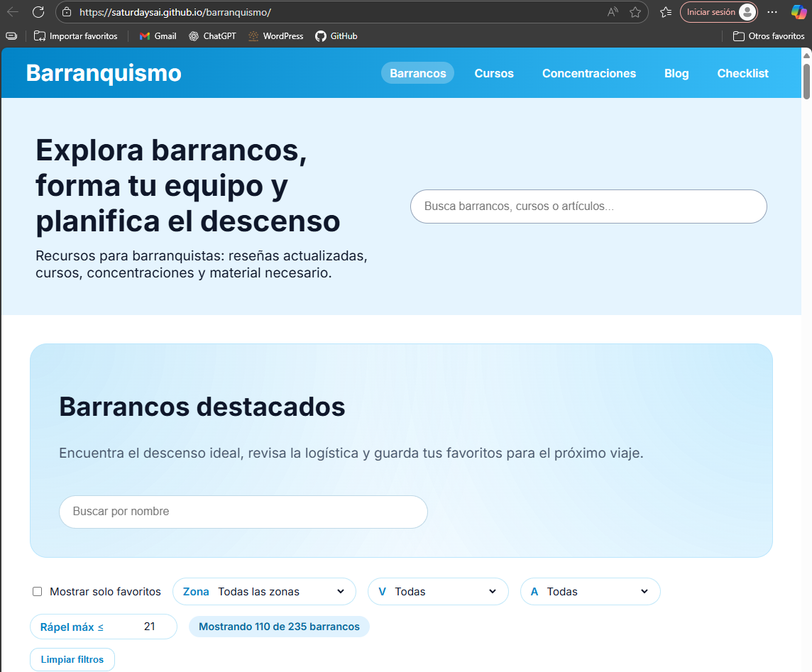
Task: Expand the Zona dropdown filter
Action: [264, 592]
